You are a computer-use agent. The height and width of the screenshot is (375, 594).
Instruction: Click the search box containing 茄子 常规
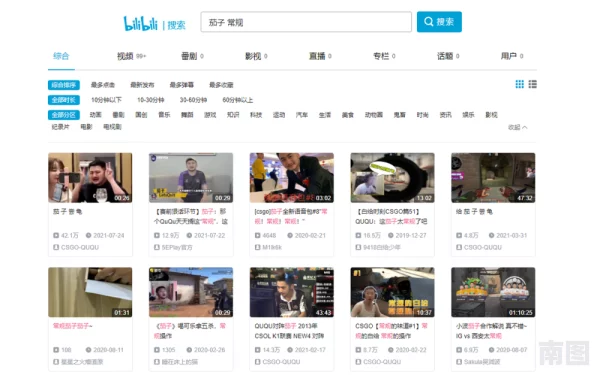click(x=306, y=22)
